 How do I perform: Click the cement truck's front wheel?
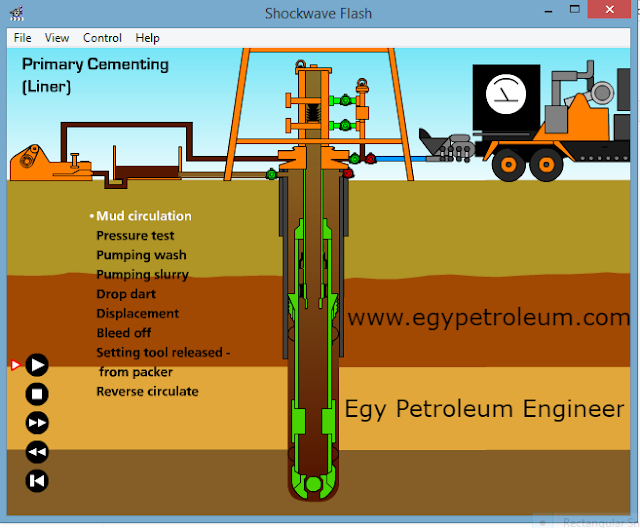click(509, 165)
